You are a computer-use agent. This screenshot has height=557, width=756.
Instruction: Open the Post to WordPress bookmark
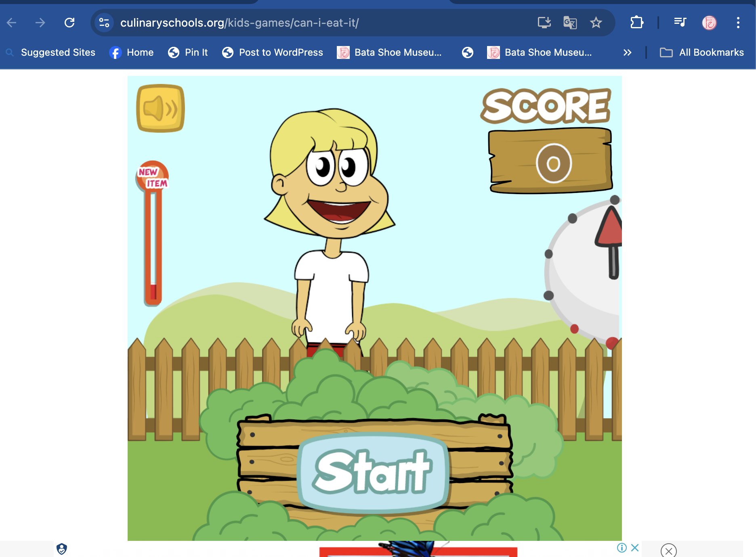(x=273, y=52)
